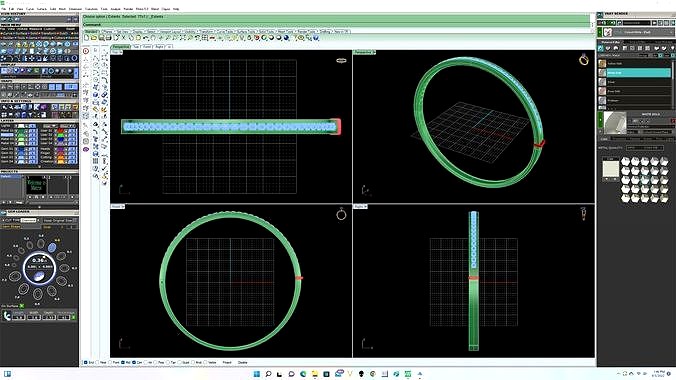Select the Pan hand tool in Standard toolbar
This screenshot has width=676, height=380.
point(153,38)
